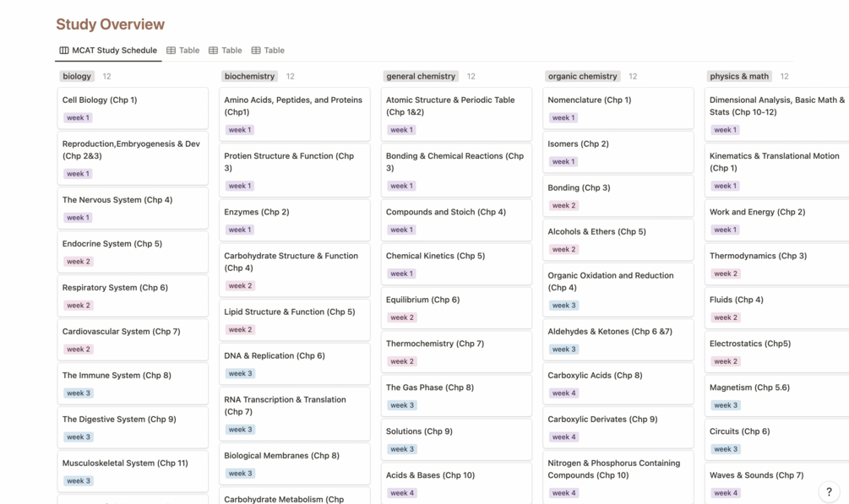The height and width of the screenshot is (504, 849).
Task: Open Work and Energy (Chp 2) card
Action: click(x=777, y=220)
